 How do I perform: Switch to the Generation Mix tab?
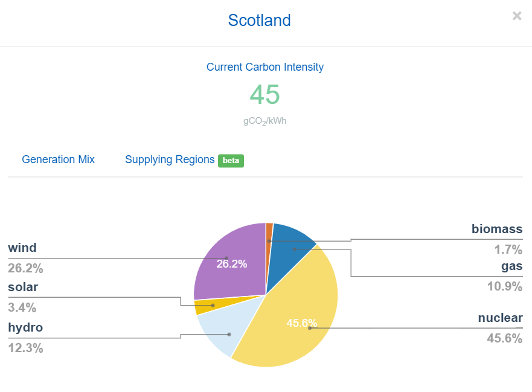(58, 159)
